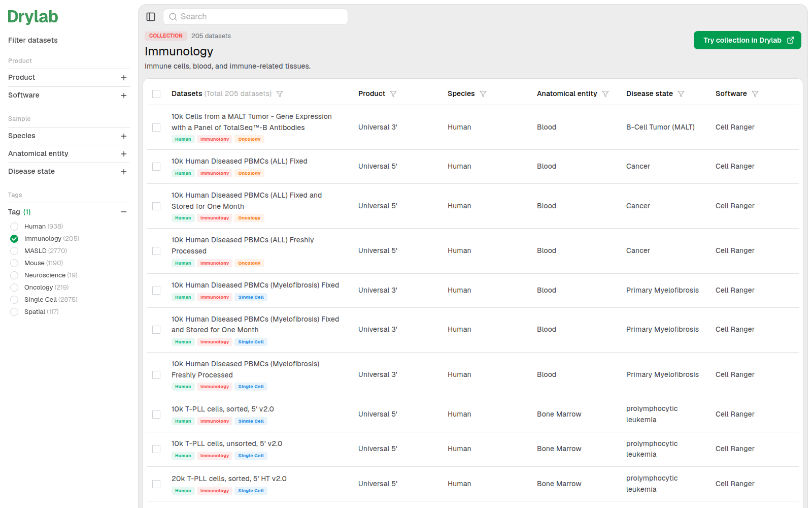Select the MASLD tag option
812x508 pixels.
[x=14, y=251]
